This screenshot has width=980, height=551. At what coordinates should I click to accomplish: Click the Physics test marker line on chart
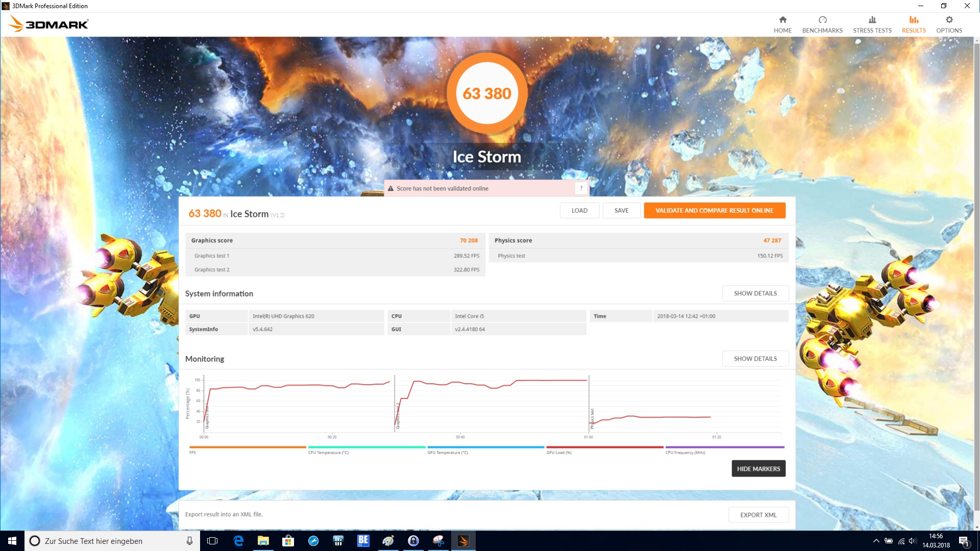[589, 404]
